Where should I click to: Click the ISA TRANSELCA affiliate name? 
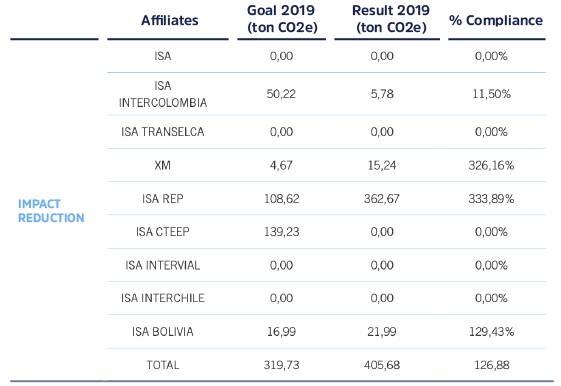[x=163, y=132]
